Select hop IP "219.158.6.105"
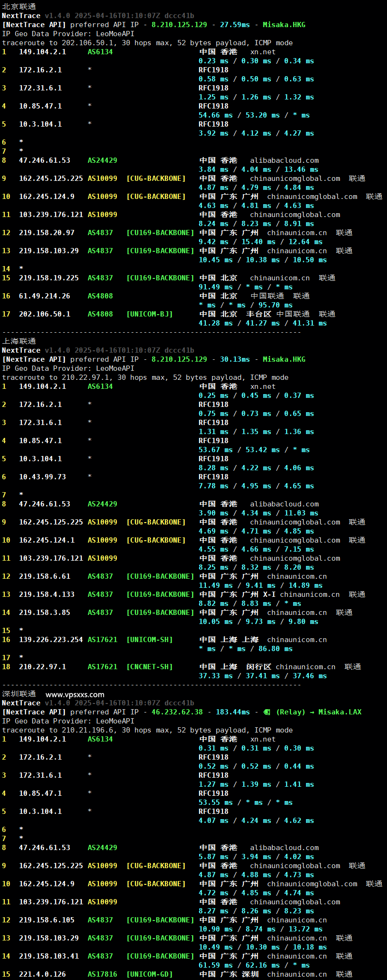Screen dimensions: 387x980 click(47, 920)
